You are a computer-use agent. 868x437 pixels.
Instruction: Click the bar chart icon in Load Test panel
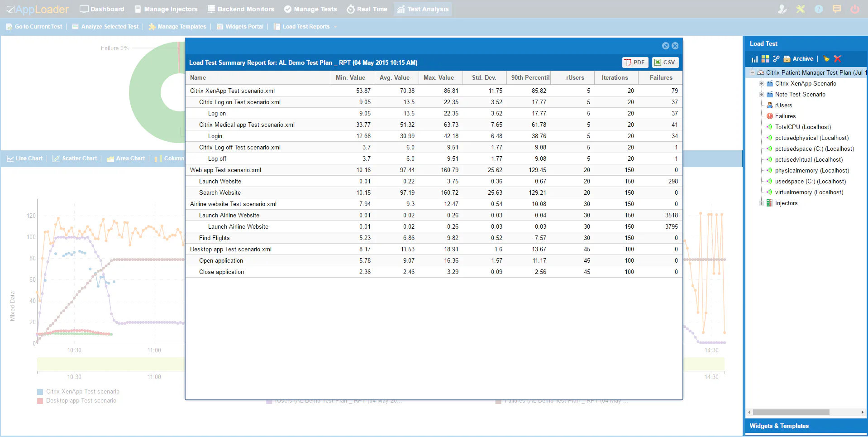click(x=754, y=59)
